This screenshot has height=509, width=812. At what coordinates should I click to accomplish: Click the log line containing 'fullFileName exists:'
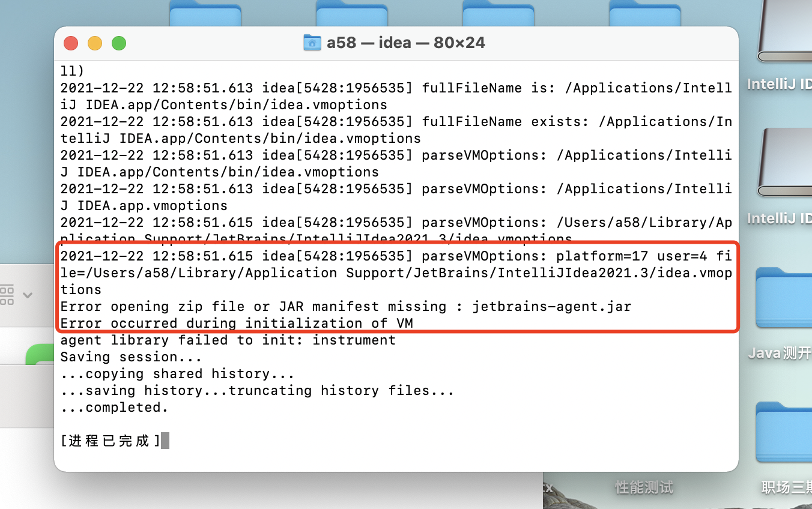point(396,121)
